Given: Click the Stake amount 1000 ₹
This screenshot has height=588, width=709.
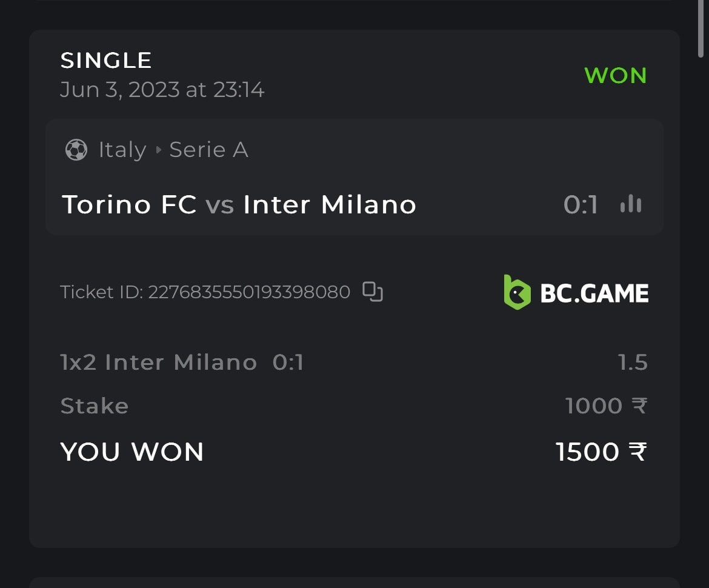Looking at the screenshot, I should [606, 406].
